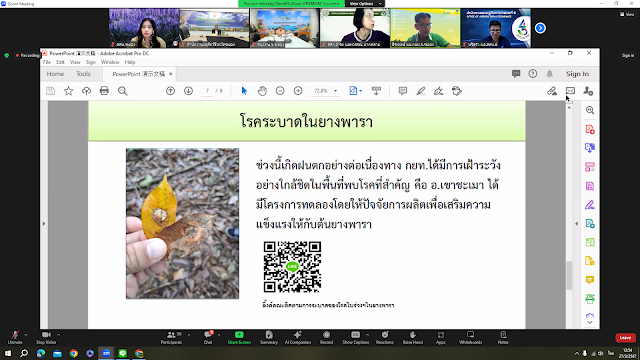Image resolution: width=640 pixels, height=360 pixels.
Task: Activate the Hand pan tool
Action: 262,91
